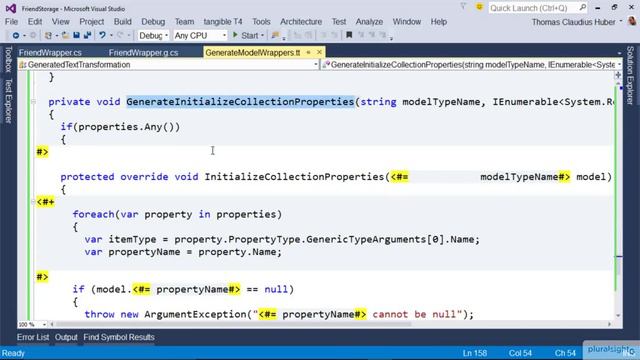Click the Find in Files toolbar icon
The image size is (640, 360).
pos(275,36)
